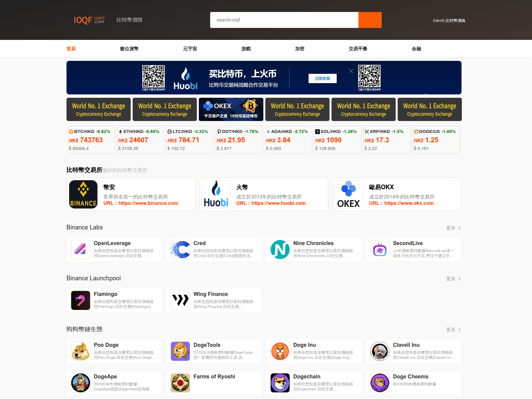The image size is (532, 399).
Task: Click the orange search button
Action: (370, 20)
